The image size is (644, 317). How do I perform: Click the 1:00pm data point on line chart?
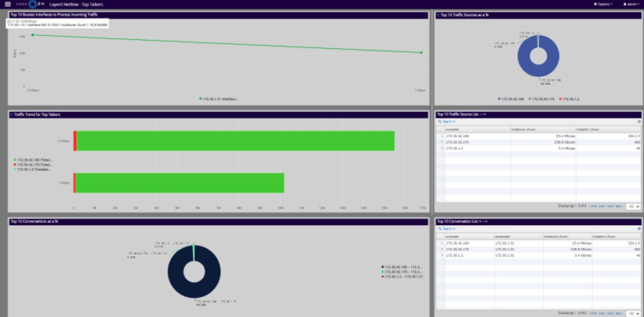(x=421, y=53)
